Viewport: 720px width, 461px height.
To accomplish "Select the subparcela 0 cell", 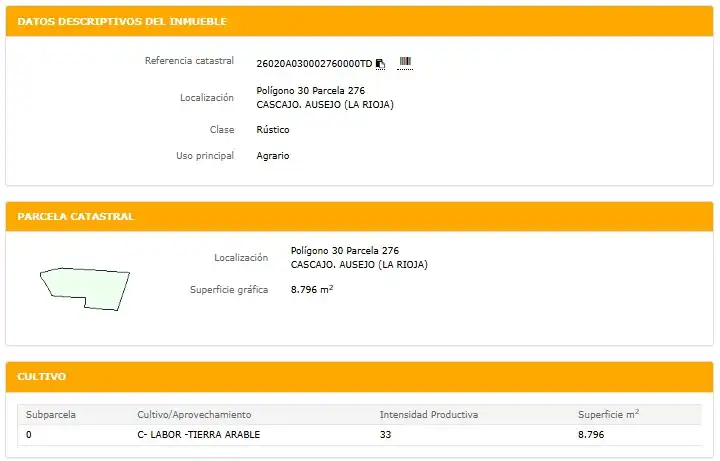I will pyautogui.click(x=29, y=434).
